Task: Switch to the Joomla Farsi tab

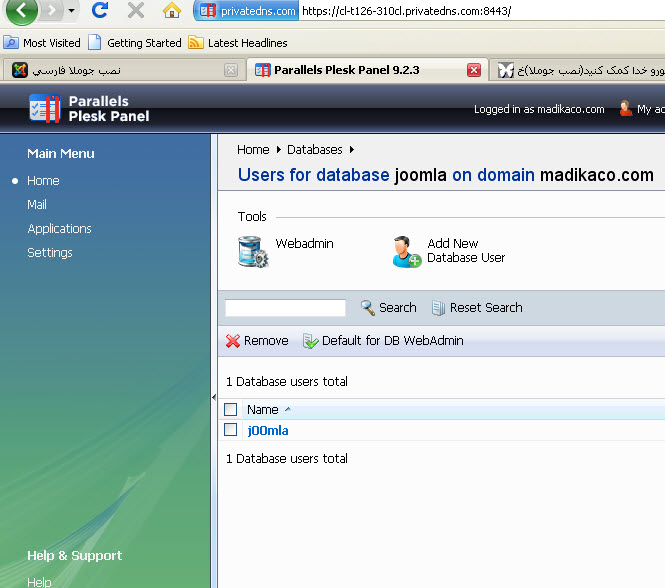Action: [x=123, y=70]
